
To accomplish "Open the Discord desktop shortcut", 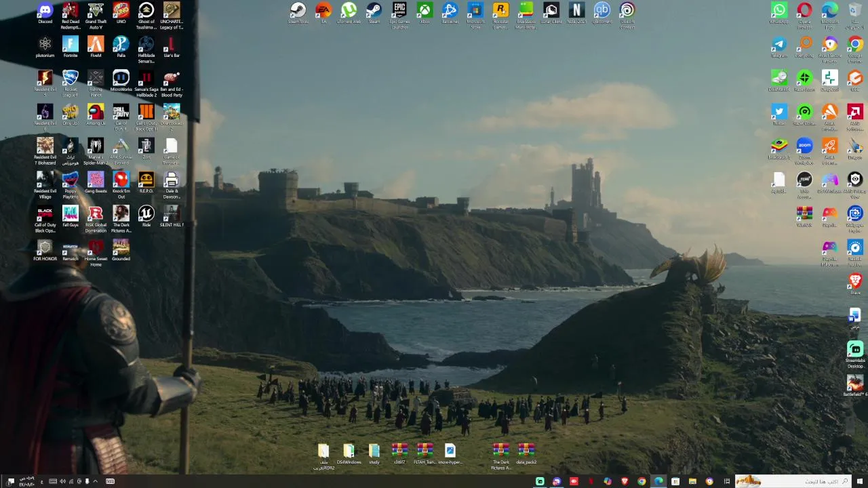I will [x=45, y=14].
